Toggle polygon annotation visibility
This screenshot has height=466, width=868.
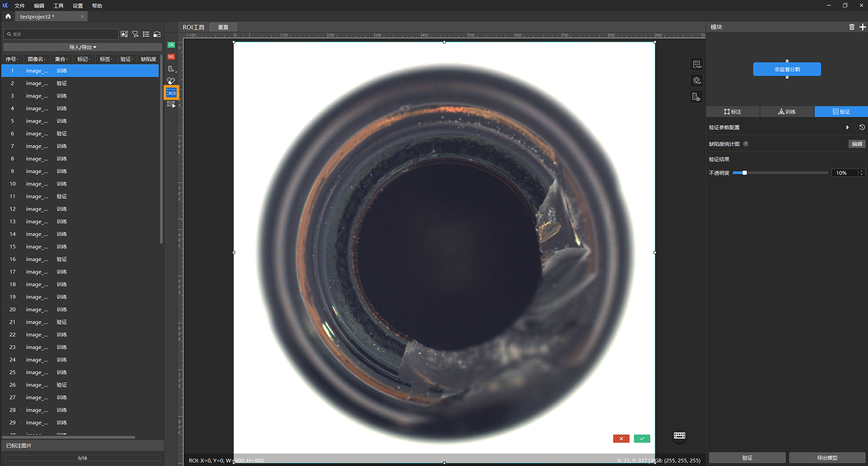coord(697,80)
